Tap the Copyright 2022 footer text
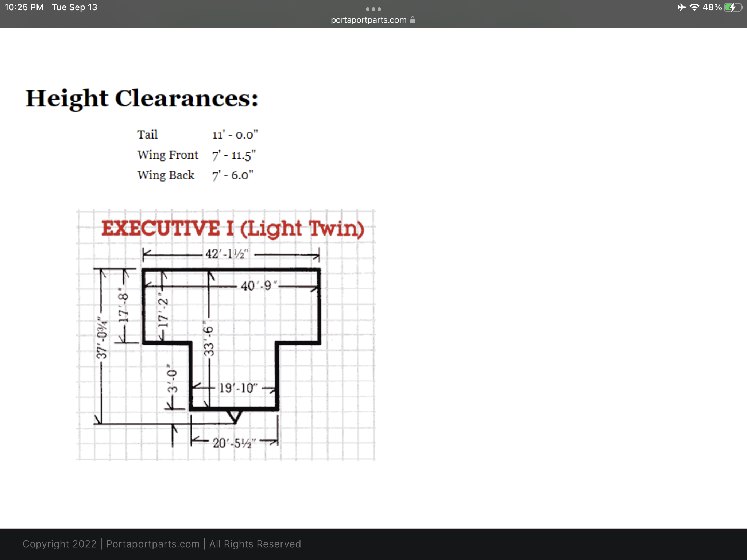This screenshot has width=747, height=560. tap(59, 544)
